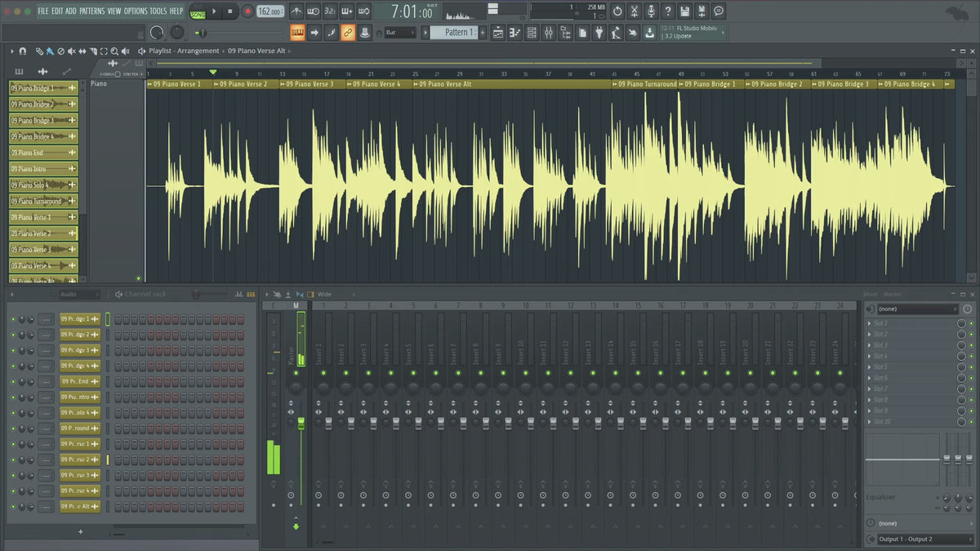
Task: Select the 09 Piano Intro channel button
Action: [x=79, y=398]
